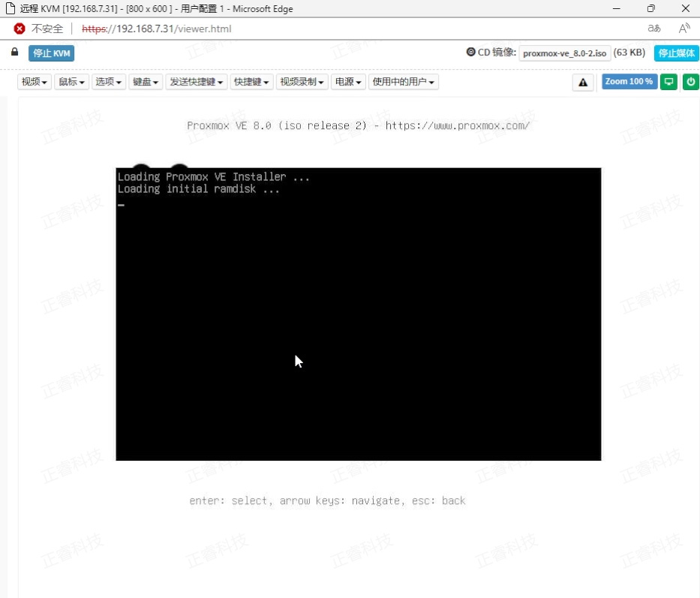Viewport: 700px width, 598px height.
Task: Click the green monitor display button
Action: point(668,82)
